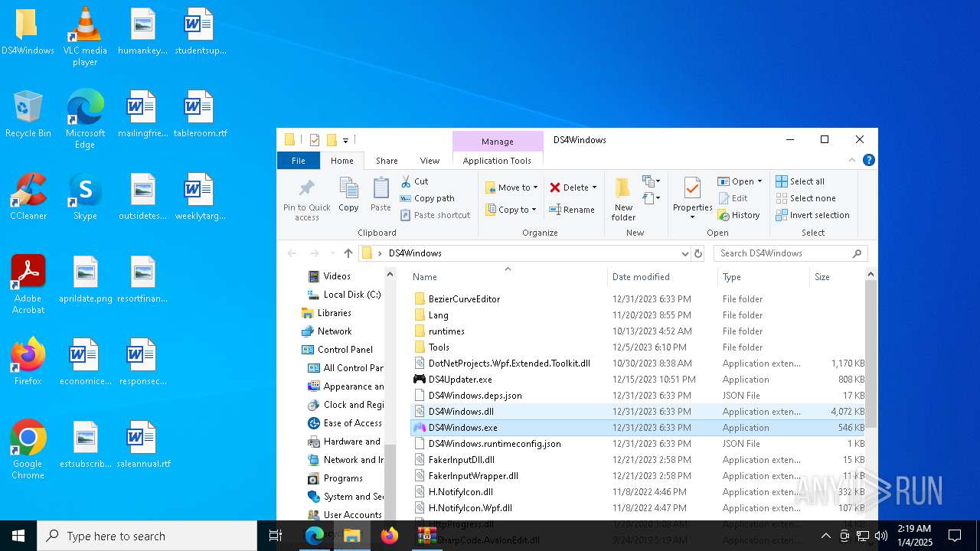The width and height of the screenshot is (980, 551).
Task: Expand address bar history dropdown
Action: click(684, 253)
